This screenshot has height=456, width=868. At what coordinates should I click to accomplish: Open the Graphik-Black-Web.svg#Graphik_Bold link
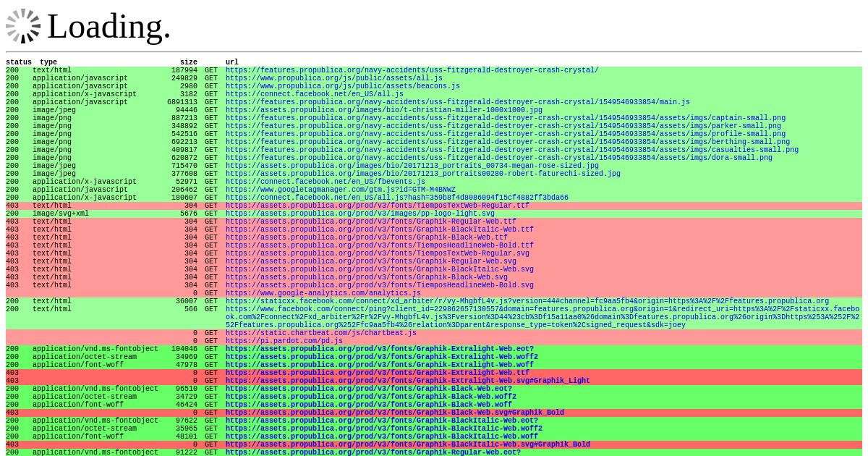395,413
